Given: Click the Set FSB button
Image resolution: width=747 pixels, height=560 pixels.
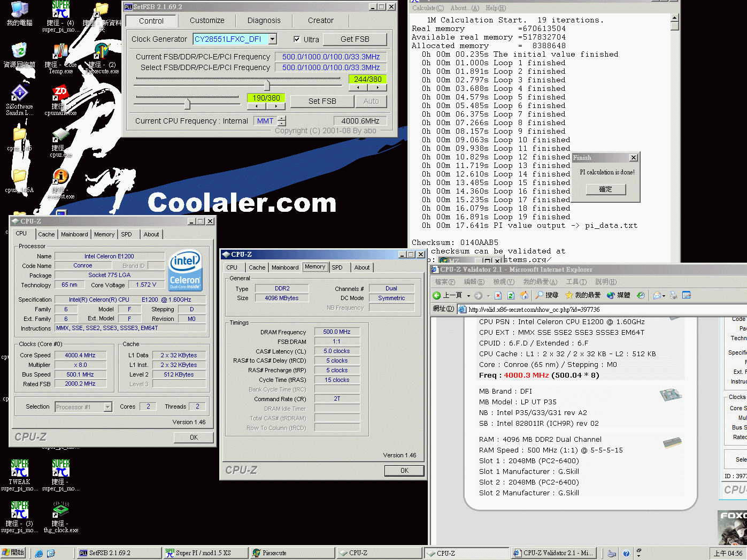Looking at the screenshot, I should pos(322,101).
